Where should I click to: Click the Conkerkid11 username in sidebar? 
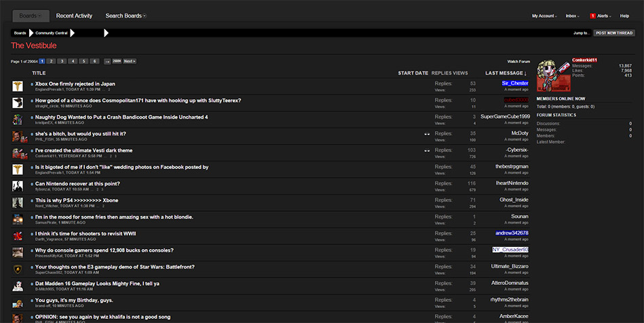tap(584, 60)
